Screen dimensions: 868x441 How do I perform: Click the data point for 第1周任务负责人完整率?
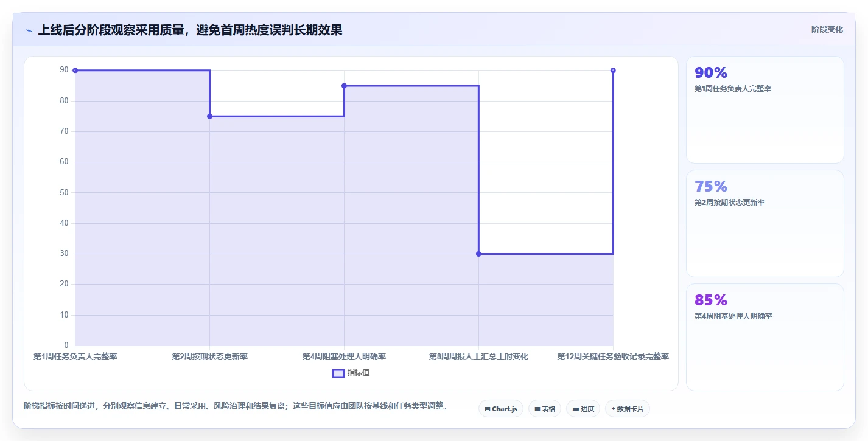pyautogui.click(x=75, y=71)
